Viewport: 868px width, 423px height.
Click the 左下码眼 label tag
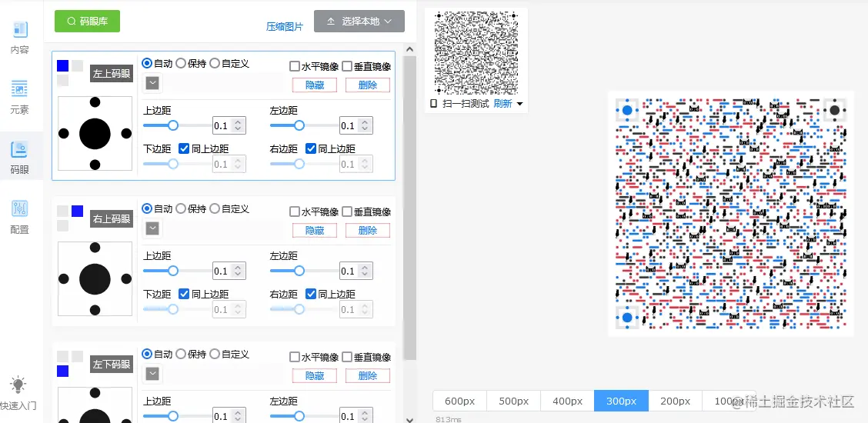pos(112,364)
